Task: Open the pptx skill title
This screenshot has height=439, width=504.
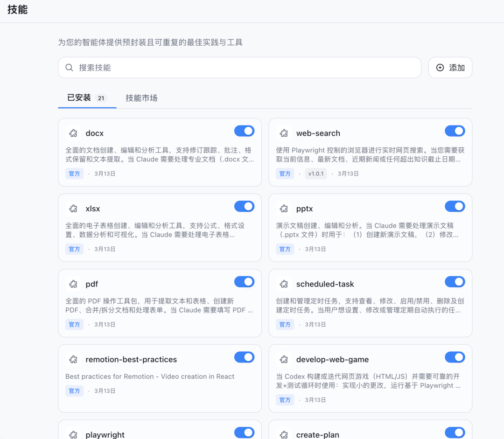Action: coord(304,209)
